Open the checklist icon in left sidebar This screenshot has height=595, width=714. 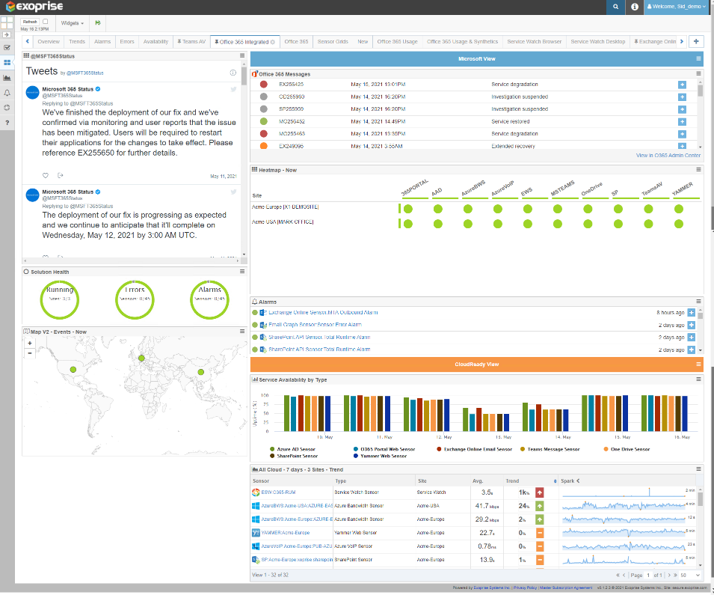coord(7,47)
